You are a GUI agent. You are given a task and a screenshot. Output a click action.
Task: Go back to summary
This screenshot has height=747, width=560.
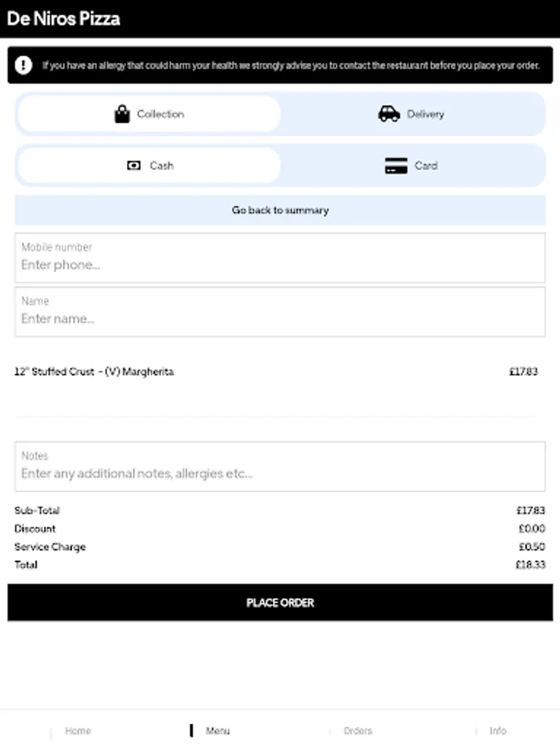pyautogui.click(x=280, y=210)
